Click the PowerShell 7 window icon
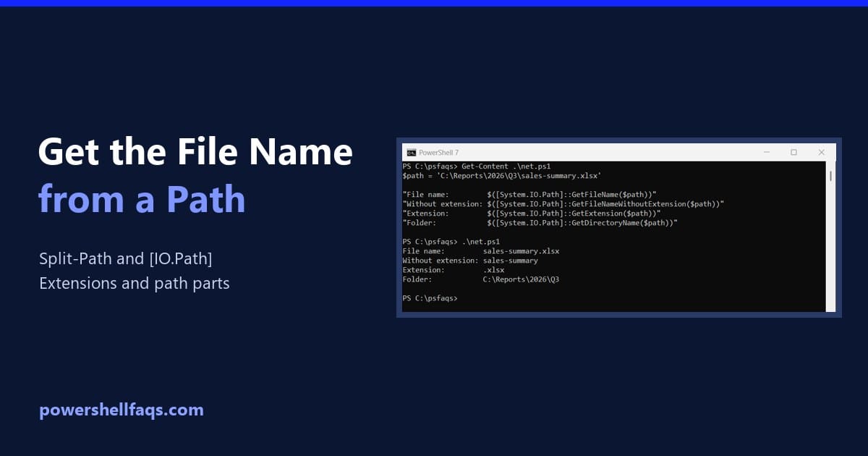Viewport: 868px width, 456px height. 411,153
